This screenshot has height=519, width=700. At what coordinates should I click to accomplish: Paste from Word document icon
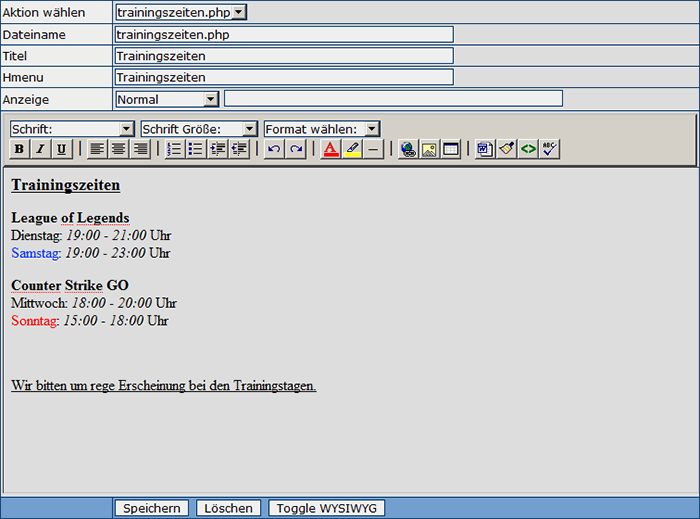(x=485, y=149)
